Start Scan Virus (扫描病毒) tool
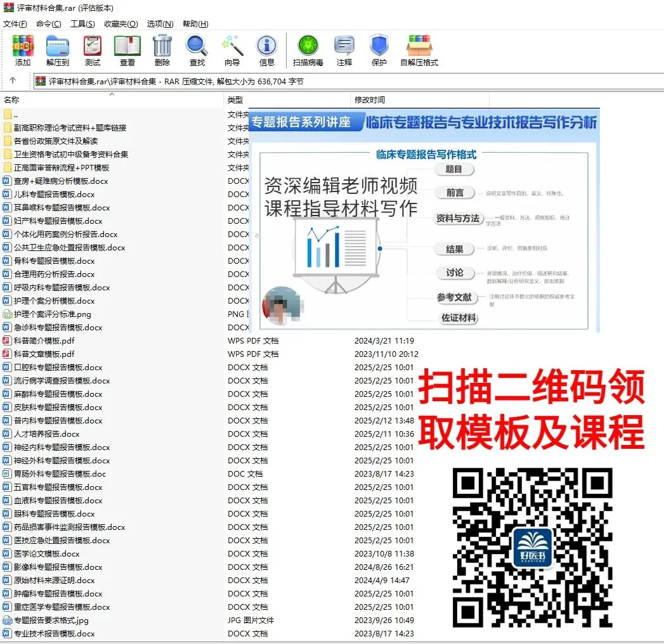664x644 pixels. [x=308, y=50]
